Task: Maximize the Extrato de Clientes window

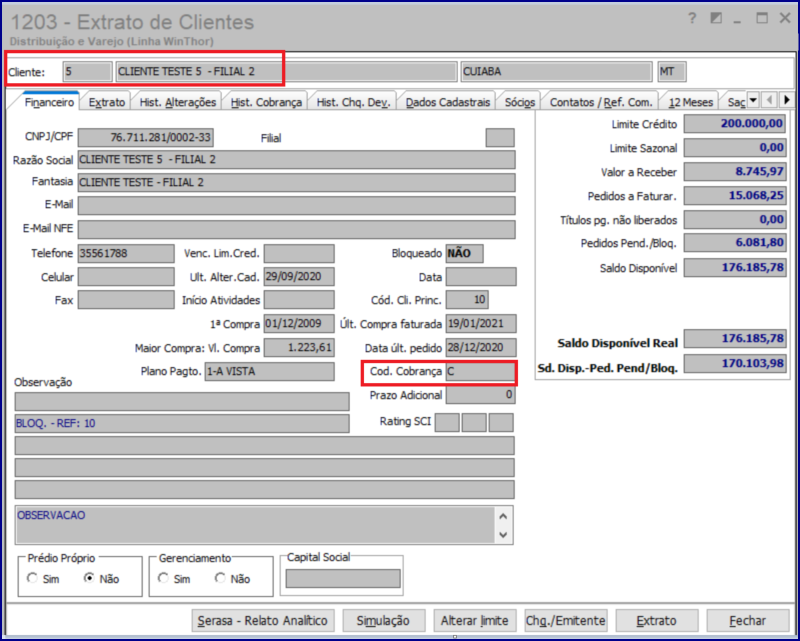Action: pyautogui.click(x=762, y=18)
